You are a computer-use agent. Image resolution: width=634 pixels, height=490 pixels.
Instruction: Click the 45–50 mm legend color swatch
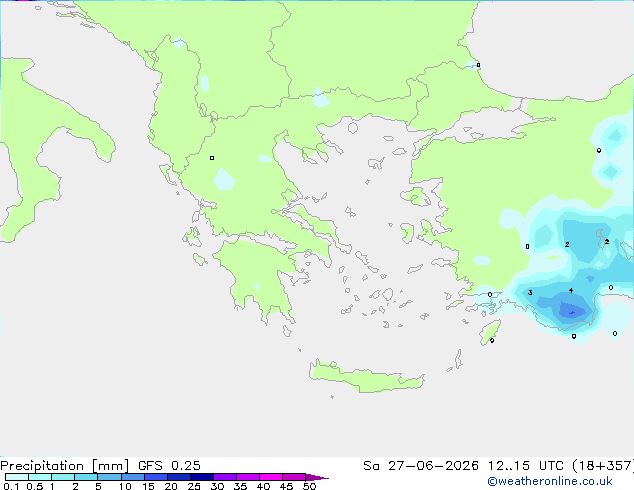294,477
